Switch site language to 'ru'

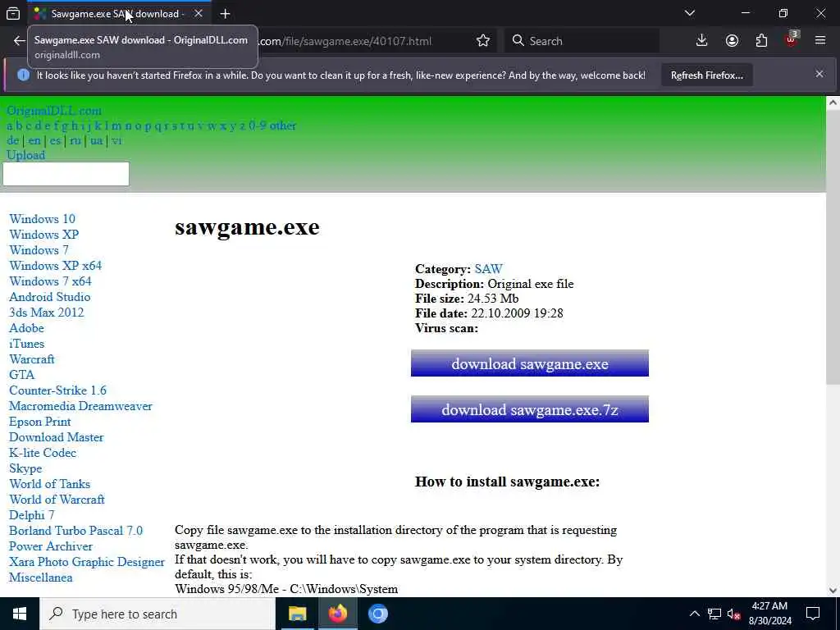(x=75, y=140)
